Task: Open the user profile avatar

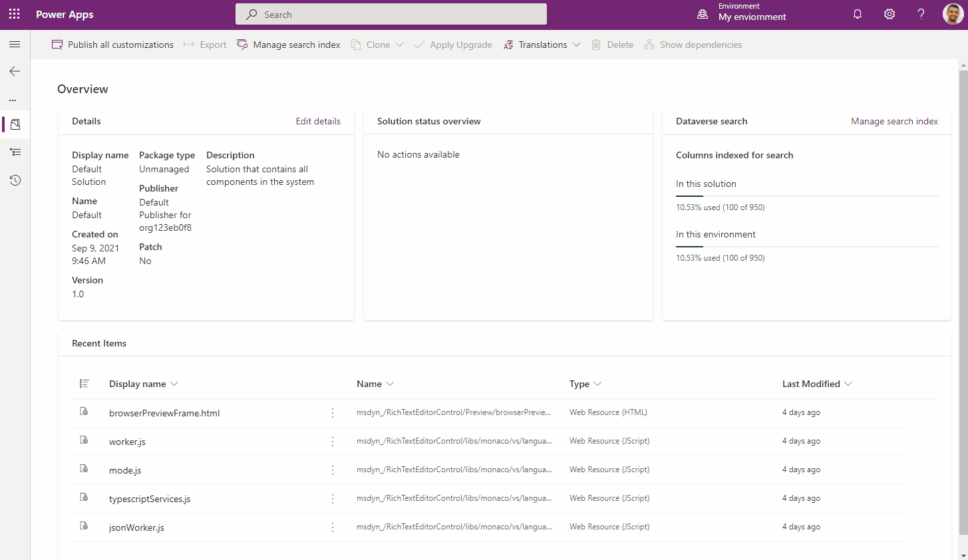Action: pos(952,14)
